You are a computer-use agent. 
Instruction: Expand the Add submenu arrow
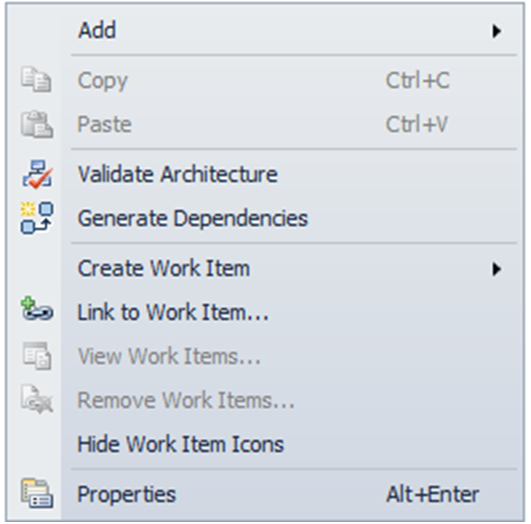point(496,31)
